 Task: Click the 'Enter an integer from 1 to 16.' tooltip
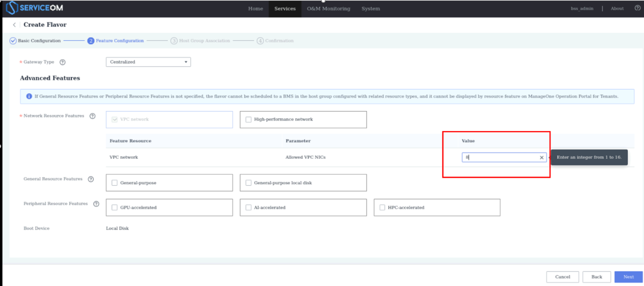[x=589, y=157]
